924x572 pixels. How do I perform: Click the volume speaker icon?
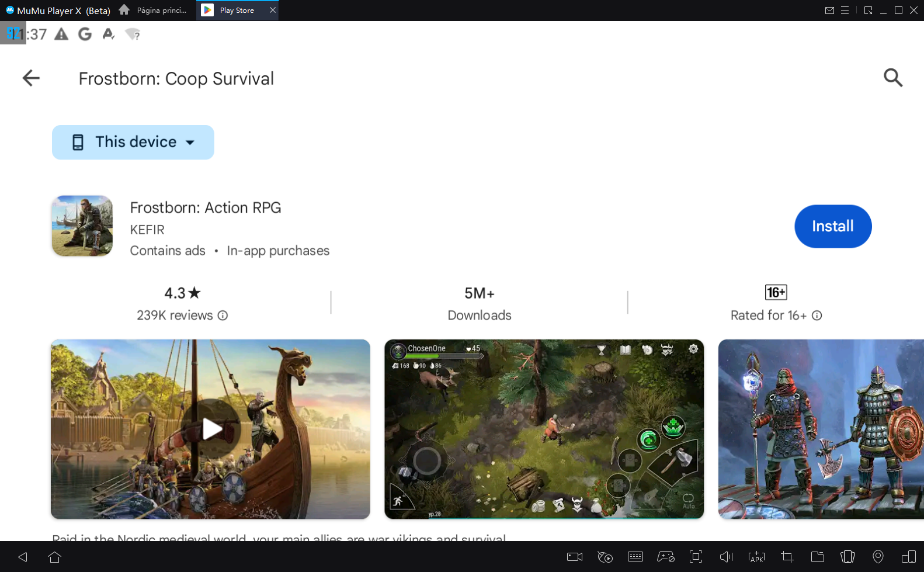(726, 557)
